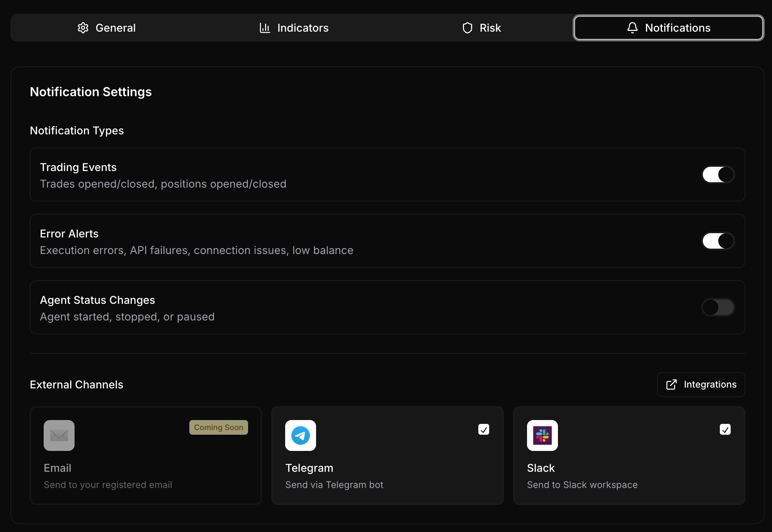Turn off Error Alerts notifications

718,241
